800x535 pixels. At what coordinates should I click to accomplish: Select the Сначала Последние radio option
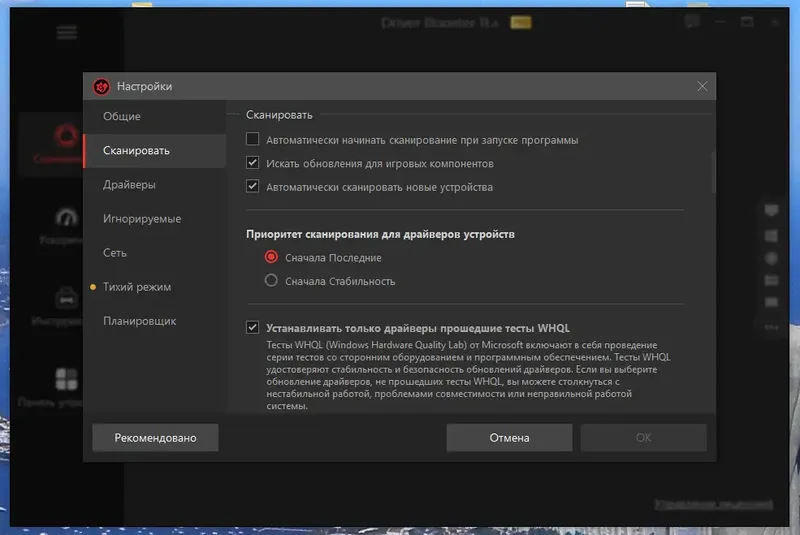coord(271,257)
